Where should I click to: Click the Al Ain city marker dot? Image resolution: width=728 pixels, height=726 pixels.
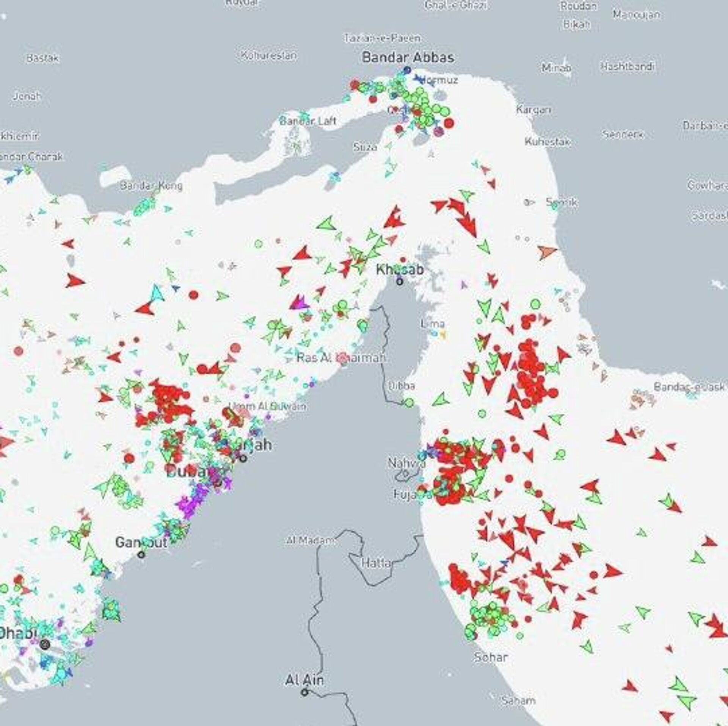[x=304, y=692]
